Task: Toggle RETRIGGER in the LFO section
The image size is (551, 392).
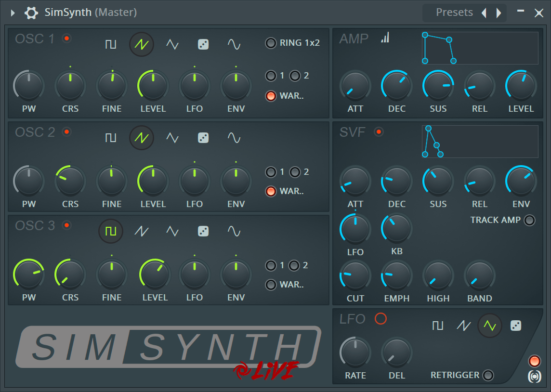Action: coord(488,375)
